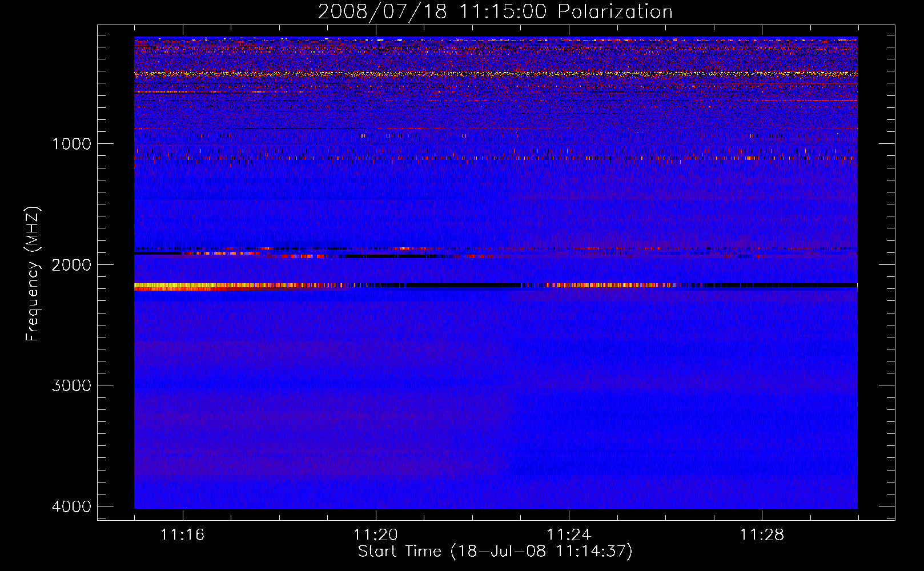Click the 3000 frequency tick label
The height and width of the screenshot is (571, 924).
pos(71,385)
